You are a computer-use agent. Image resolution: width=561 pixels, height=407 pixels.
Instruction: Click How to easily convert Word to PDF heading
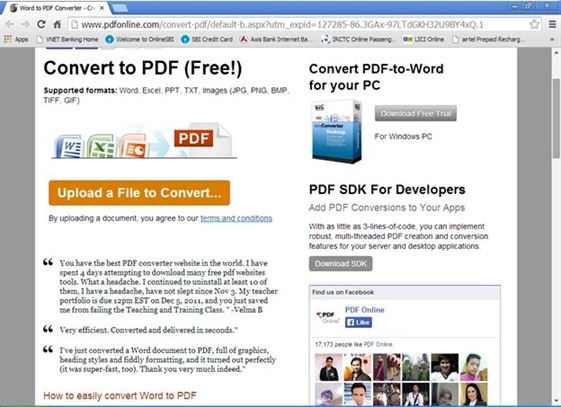pos(120,396)
